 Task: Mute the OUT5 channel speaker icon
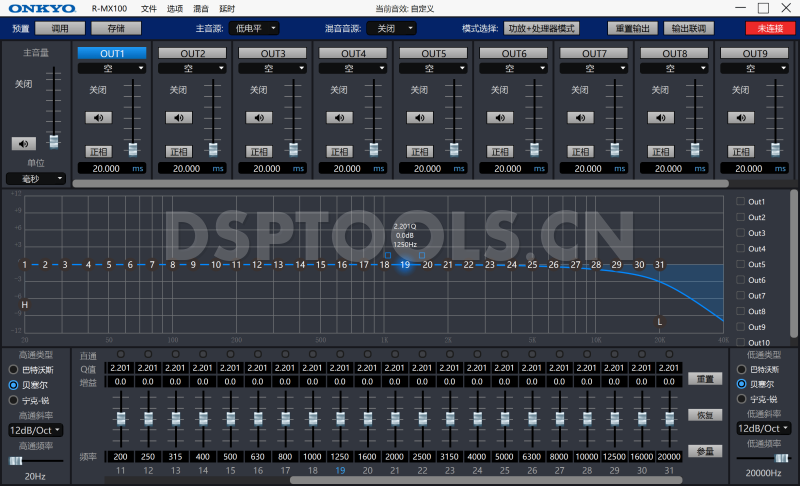pyautogui.click(x=420, y=117)
